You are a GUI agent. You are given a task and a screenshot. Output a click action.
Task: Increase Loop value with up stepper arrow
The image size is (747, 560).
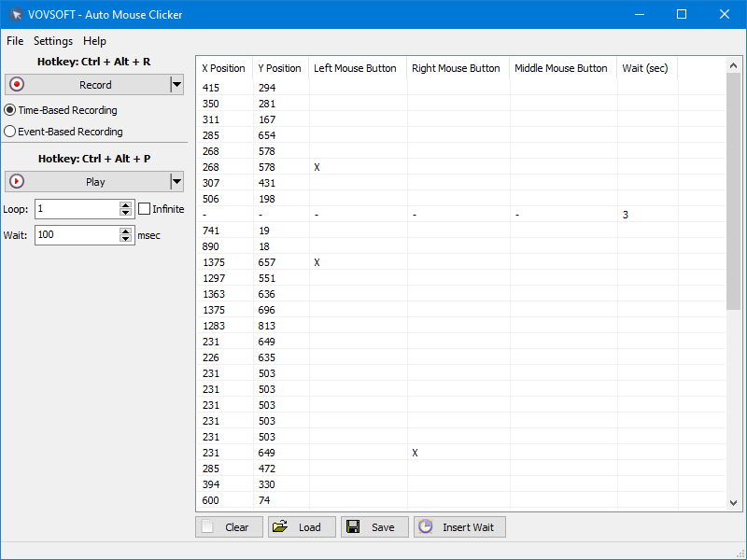[x=126, y=204]
